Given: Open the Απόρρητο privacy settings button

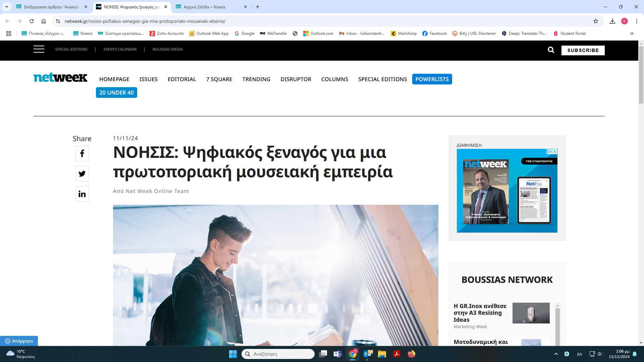Looking at the screenshot, I should 19,341.
